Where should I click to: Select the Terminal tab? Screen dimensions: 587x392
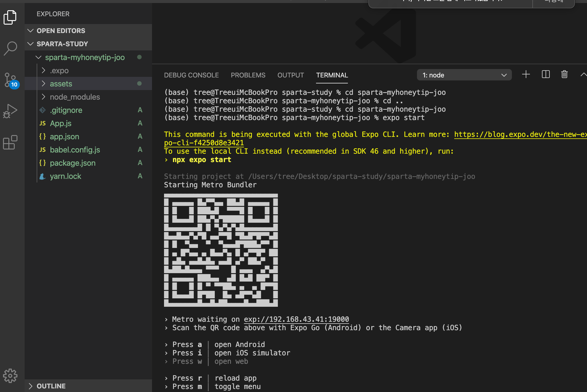(332, 75)
